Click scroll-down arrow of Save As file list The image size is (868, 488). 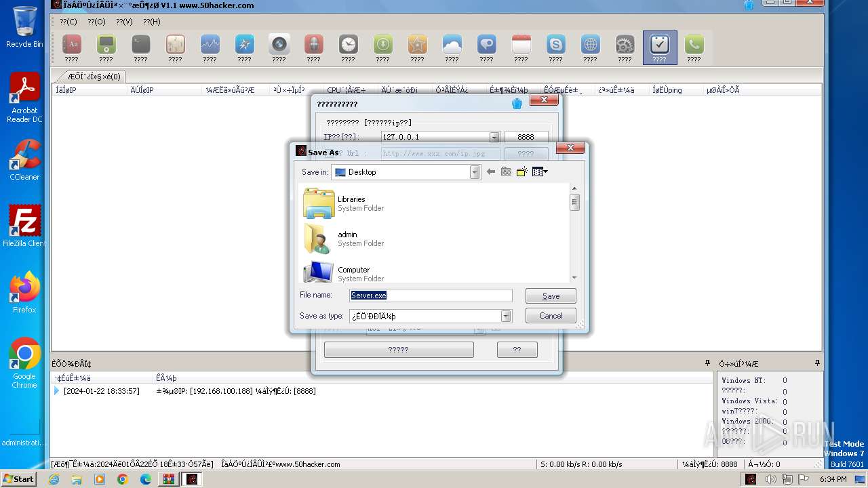click(x=574, y=277)
